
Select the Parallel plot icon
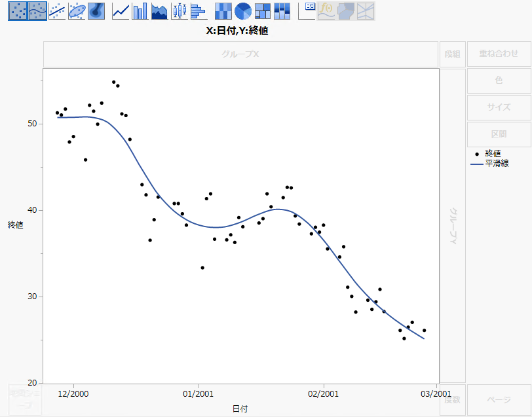click(x=366, y=11)
